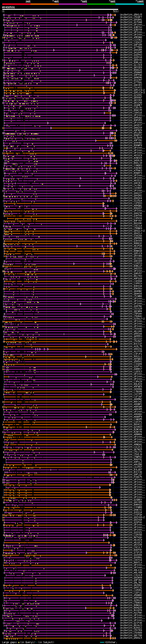Select subject label UniRef100_Q6ND96

pyautogui.click(x=131, y=78)
